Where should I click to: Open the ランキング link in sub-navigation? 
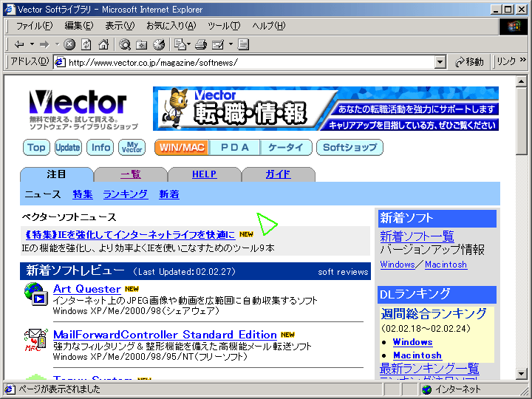point(126,194)
